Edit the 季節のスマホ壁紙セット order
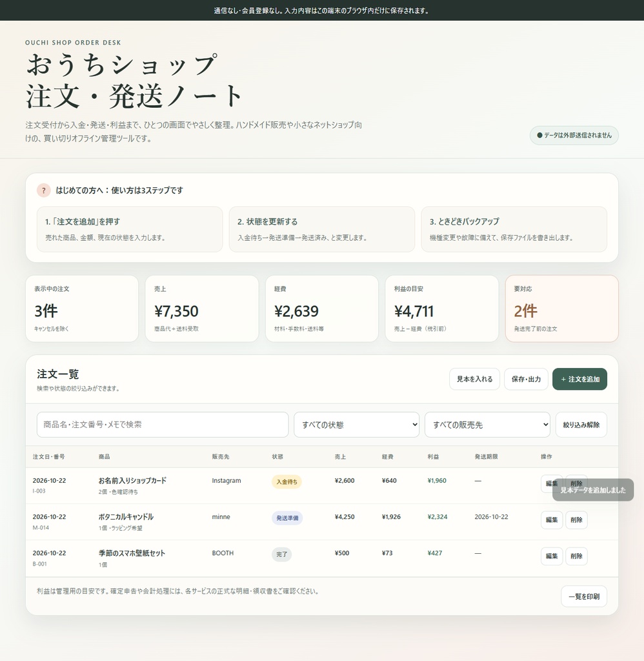Screen dimensions: 644x661 [x=552, y=556]
